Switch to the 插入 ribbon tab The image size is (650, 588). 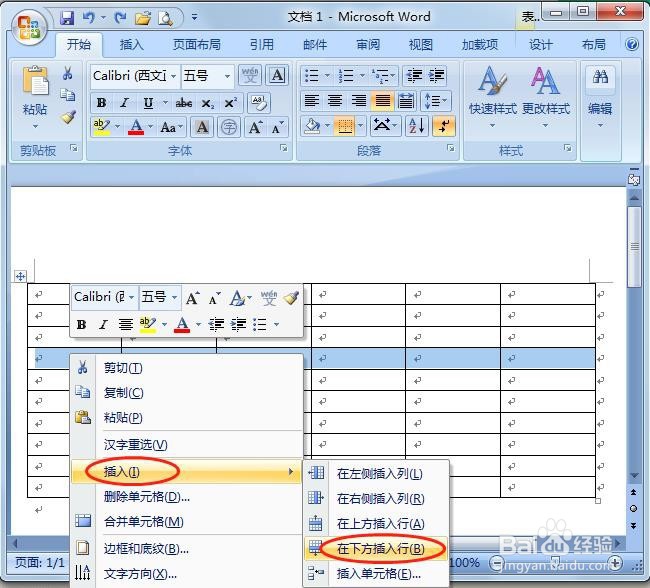click(131, 44)
